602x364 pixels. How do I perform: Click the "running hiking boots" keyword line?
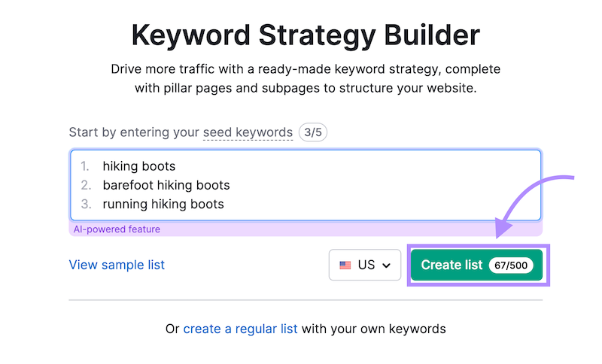tap(163, 204)
